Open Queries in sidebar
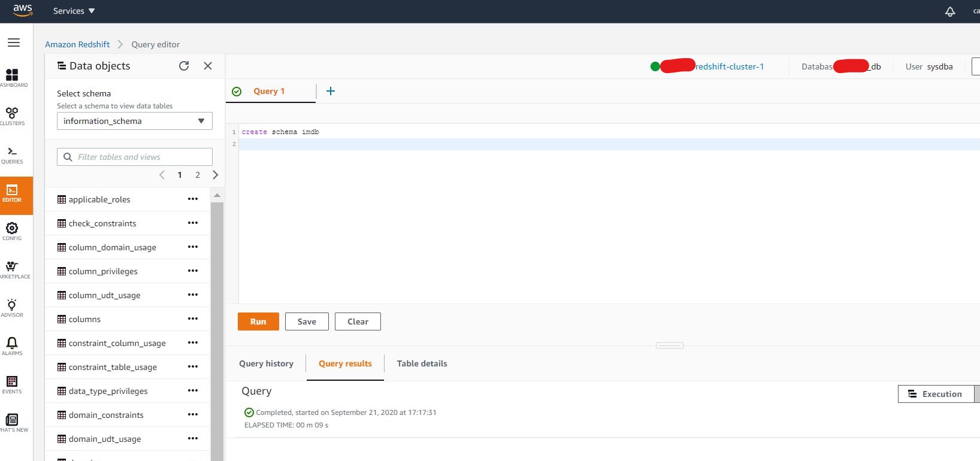The image size is (980, 461). pyautogui.click(x=12, y=155)
